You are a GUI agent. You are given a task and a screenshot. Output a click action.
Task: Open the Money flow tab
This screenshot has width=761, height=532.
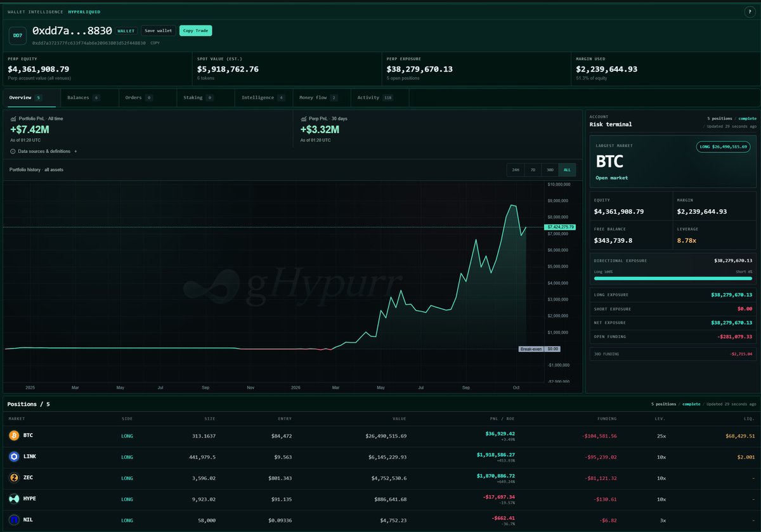[x=322, y=98]
